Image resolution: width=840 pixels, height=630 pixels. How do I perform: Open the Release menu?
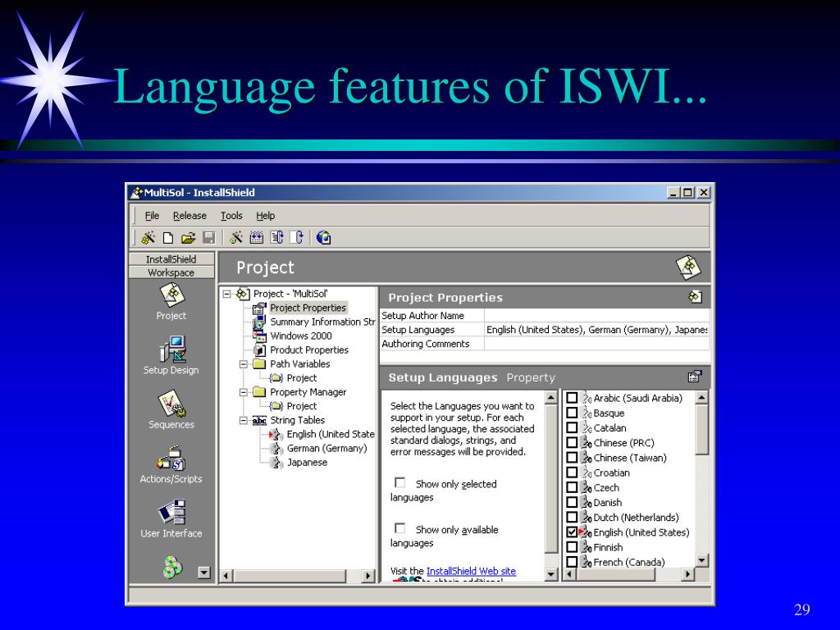[x=189, y=216]
